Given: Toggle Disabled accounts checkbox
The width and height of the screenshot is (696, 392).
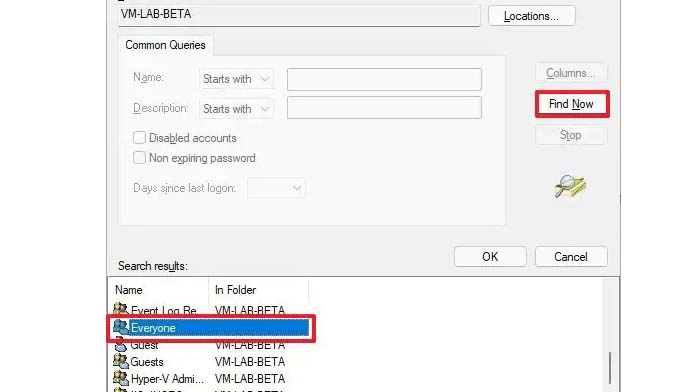Looking at the screenshot, I should point(139,138).
